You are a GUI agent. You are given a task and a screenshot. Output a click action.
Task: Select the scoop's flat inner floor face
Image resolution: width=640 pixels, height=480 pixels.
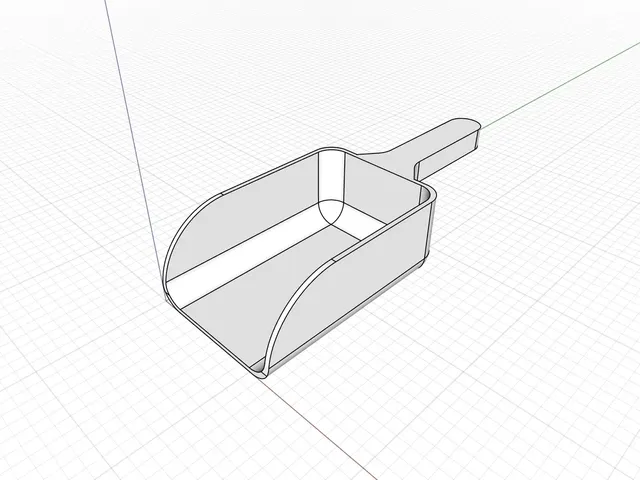click(x=269, y=294)
